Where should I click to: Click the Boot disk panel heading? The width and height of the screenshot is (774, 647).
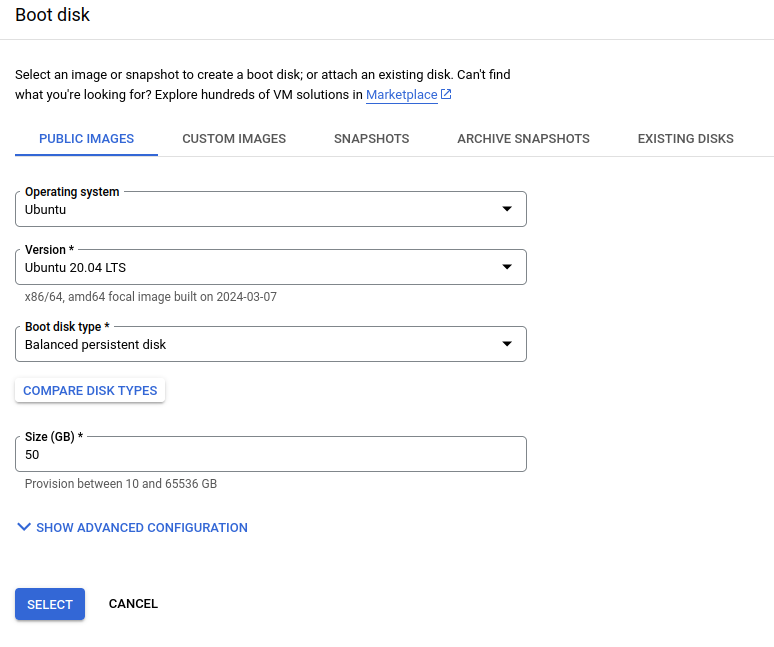pyautogui.click(x=52, y=15)
